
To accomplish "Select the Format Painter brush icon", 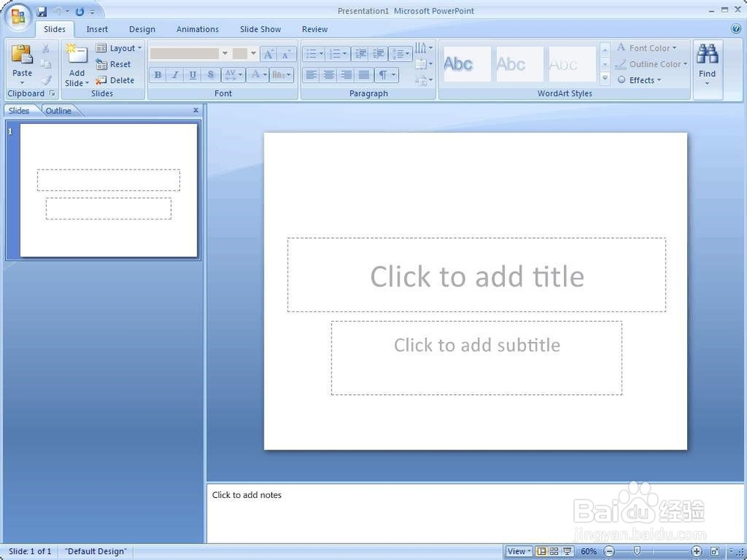I will [46, 80].
